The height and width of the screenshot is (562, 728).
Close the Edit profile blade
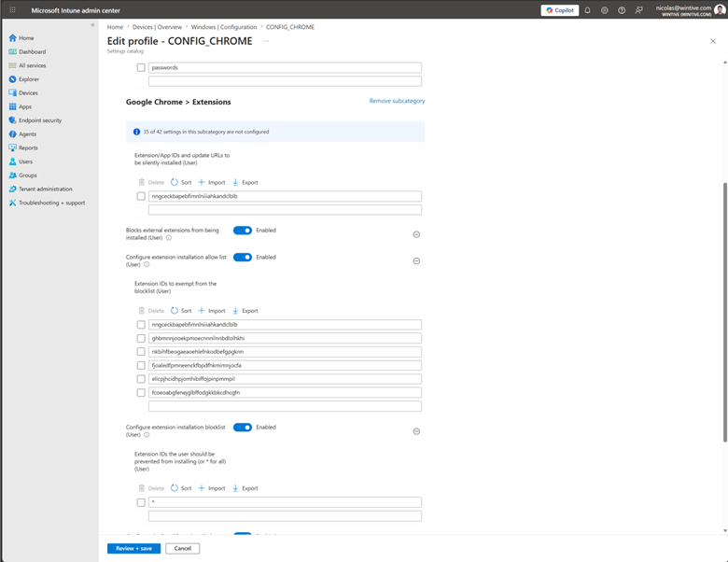pyautogui.click(x=713, y=41)
